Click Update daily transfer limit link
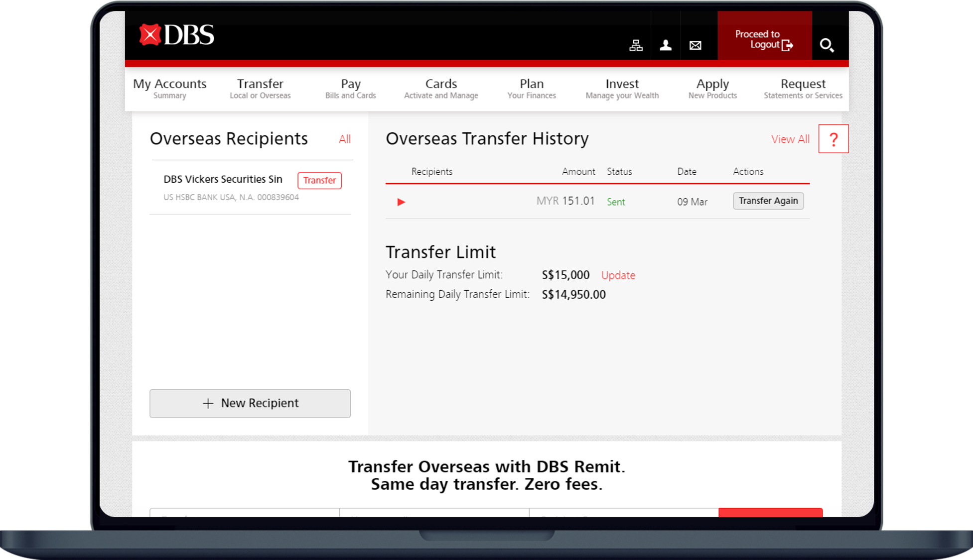This screenshot has height=560, width=973. [x=618, y=275]
